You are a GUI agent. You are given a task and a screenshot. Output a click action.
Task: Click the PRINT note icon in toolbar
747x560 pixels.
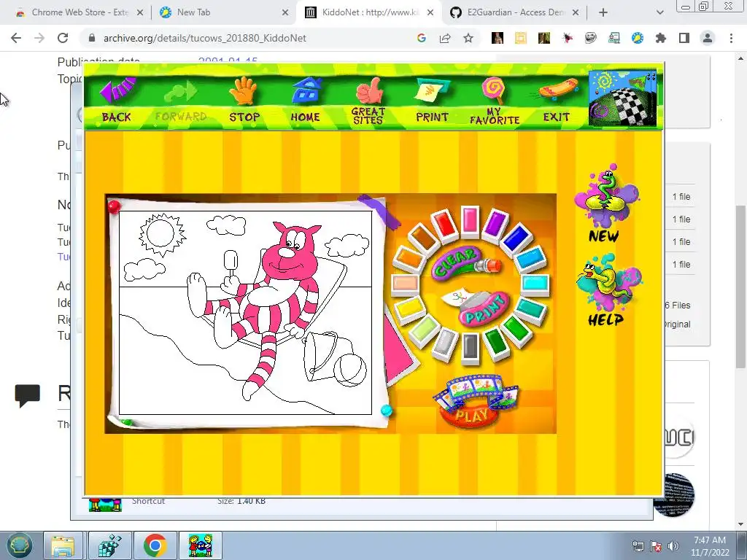click(x=431, y=90)
